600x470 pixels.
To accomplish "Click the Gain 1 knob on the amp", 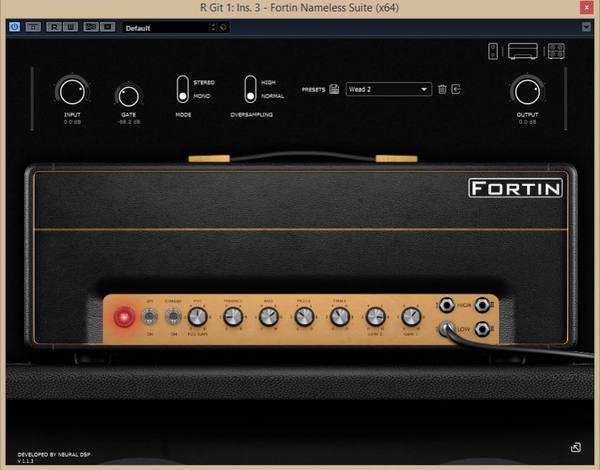I will click(x=411, y=317).
